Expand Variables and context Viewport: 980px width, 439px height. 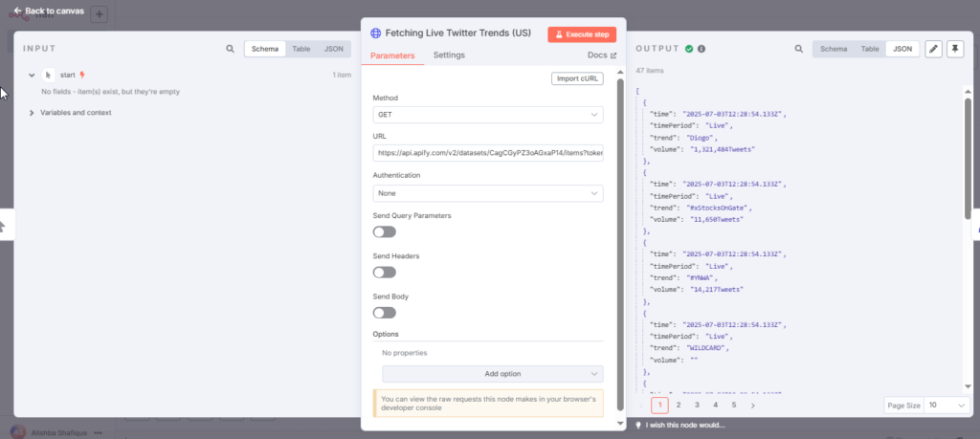(x=32, y=113)
